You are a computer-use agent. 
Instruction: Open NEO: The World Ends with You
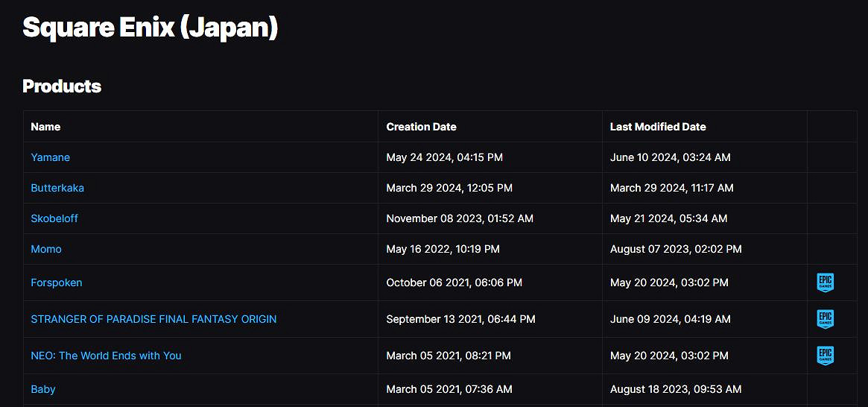click(106, 356)
